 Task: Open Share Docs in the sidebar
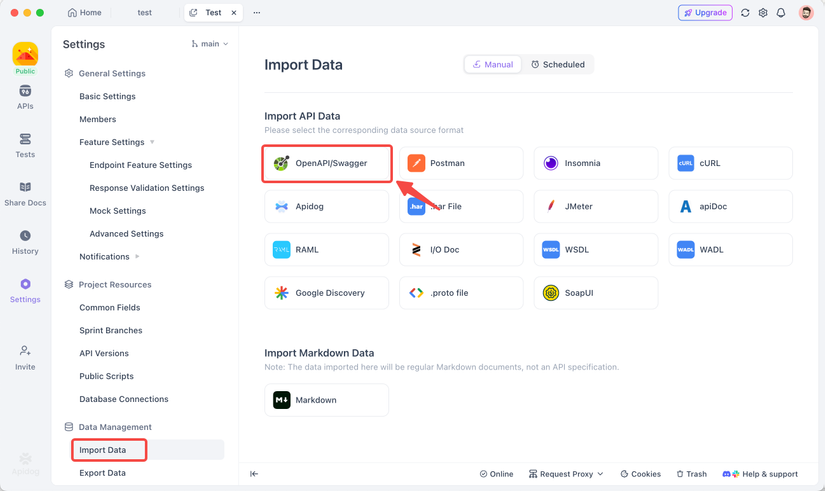(x=25, y=194)
